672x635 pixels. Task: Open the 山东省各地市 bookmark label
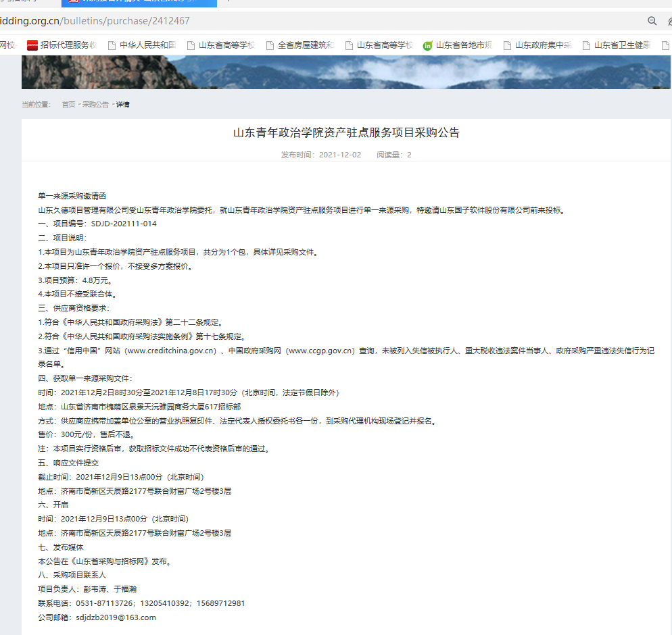click(464, 46)
